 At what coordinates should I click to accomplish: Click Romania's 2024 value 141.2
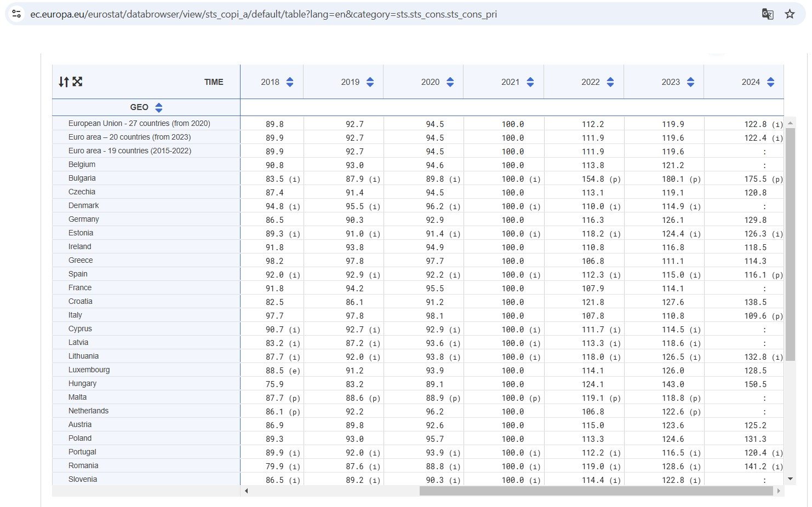pyautogui.click(x=755, y=466)
